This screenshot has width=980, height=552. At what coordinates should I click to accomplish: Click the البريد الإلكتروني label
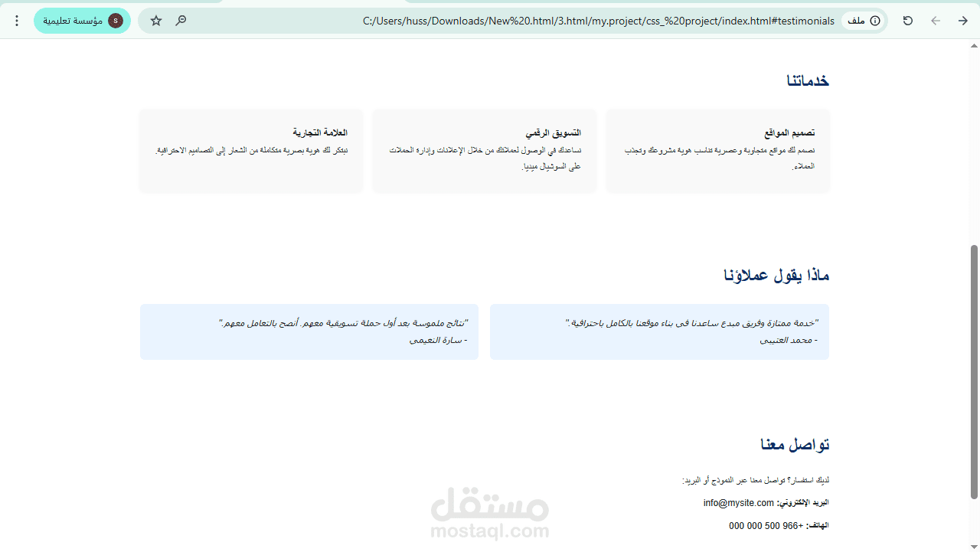(x=803, y=503)
